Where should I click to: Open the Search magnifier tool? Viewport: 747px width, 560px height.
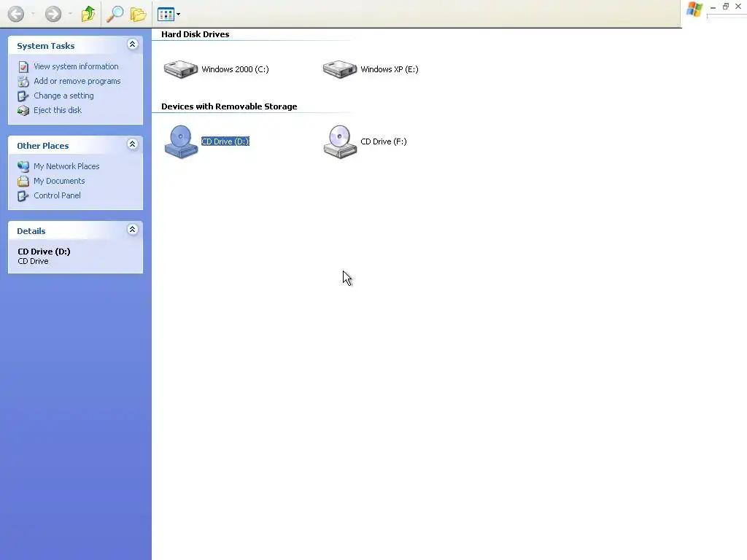click(x=115, y=14)
